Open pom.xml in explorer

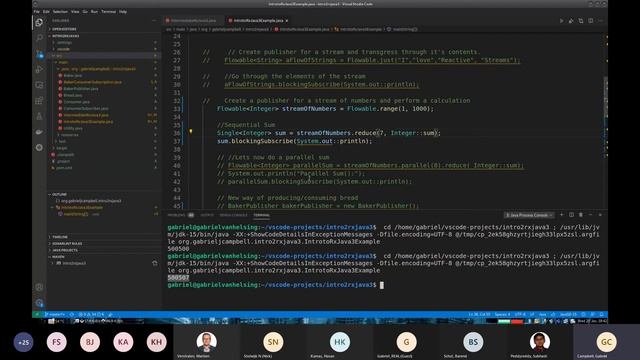[64, 168]
